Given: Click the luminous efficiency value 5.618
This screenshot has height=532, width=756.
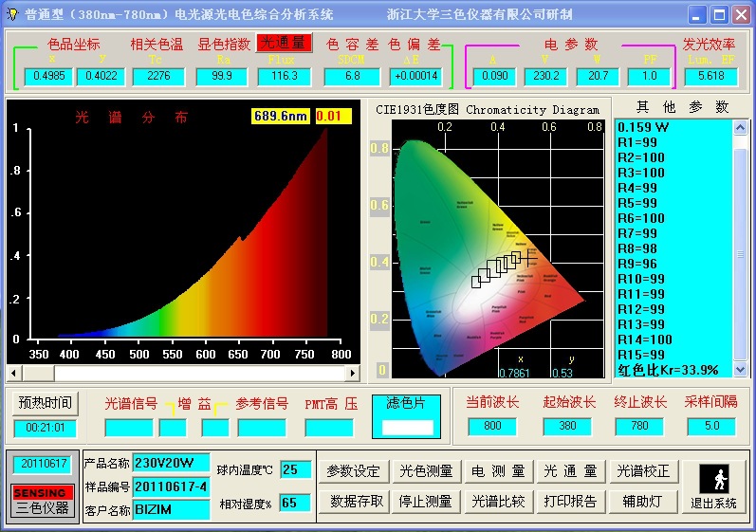Looking at the screenshot, I should click(711, 76).
